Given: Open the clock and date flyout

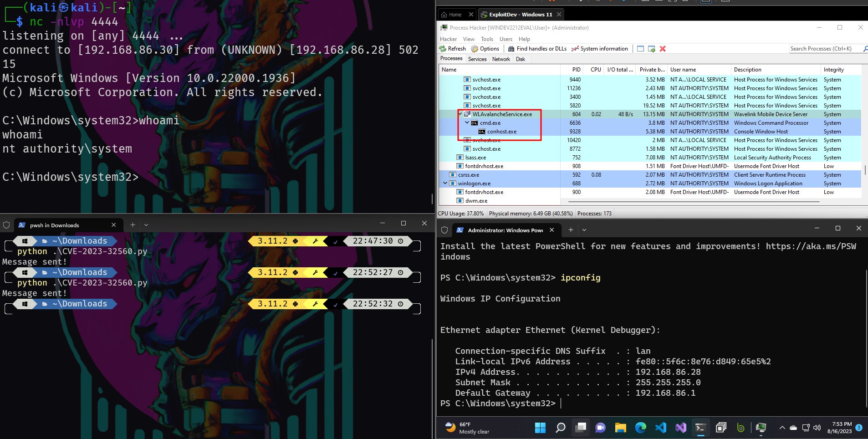Looking at the screenshot, I should (839, 428).
